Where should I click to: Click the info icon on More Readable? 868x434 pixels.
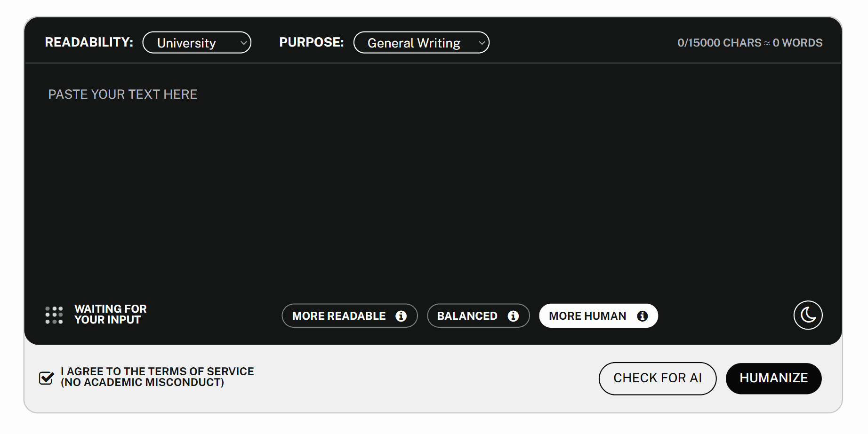point(401,316)
